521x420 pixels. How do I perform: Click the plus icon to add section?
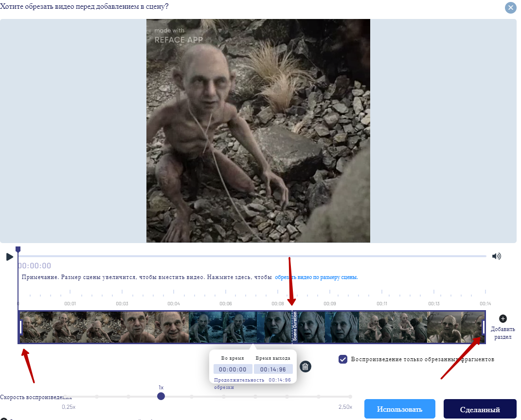503,319
